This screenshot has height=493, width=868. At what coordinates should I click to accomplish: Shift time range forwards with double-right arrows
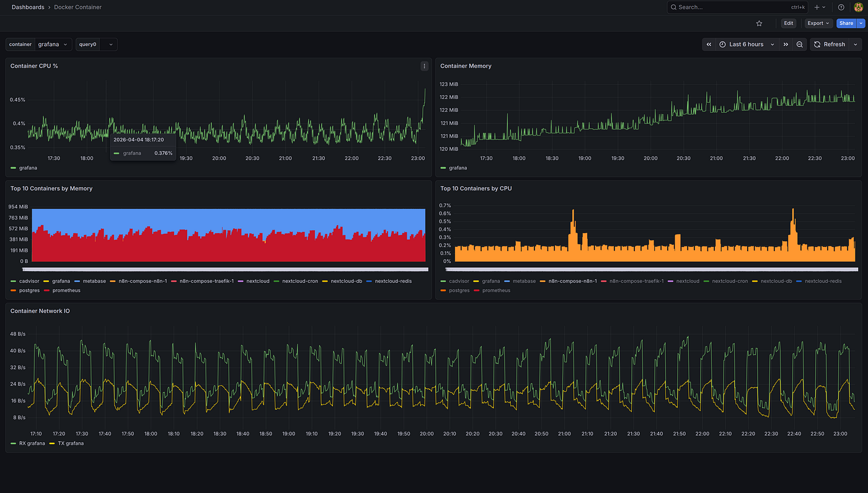tap(786, 45)
